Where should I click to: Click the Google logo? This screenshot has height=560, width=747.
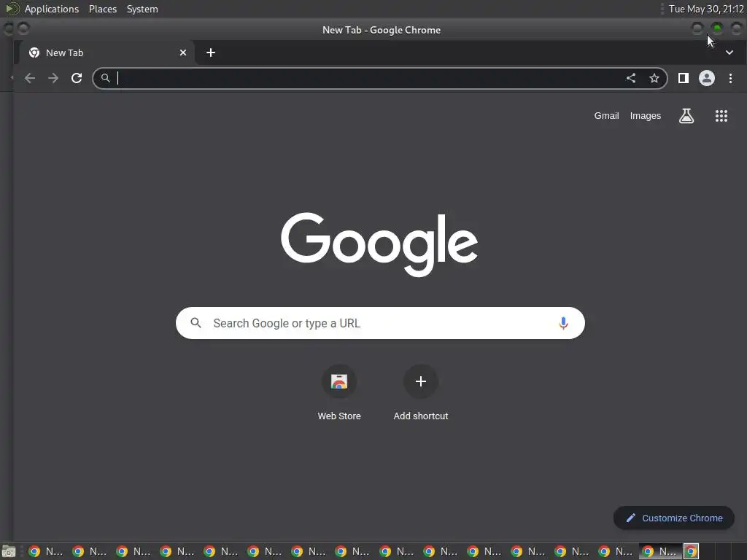(x=379, y=244)
